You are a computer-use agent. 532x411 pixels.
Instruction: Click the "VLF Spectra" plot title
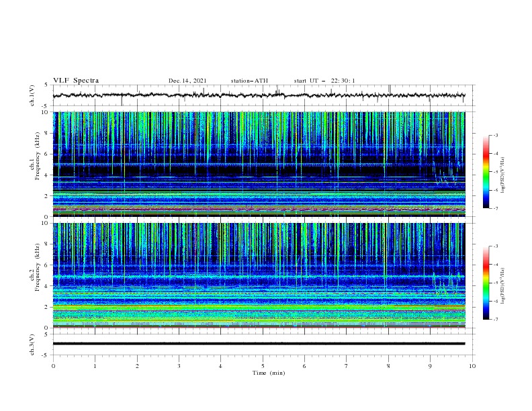click(76, 81)
